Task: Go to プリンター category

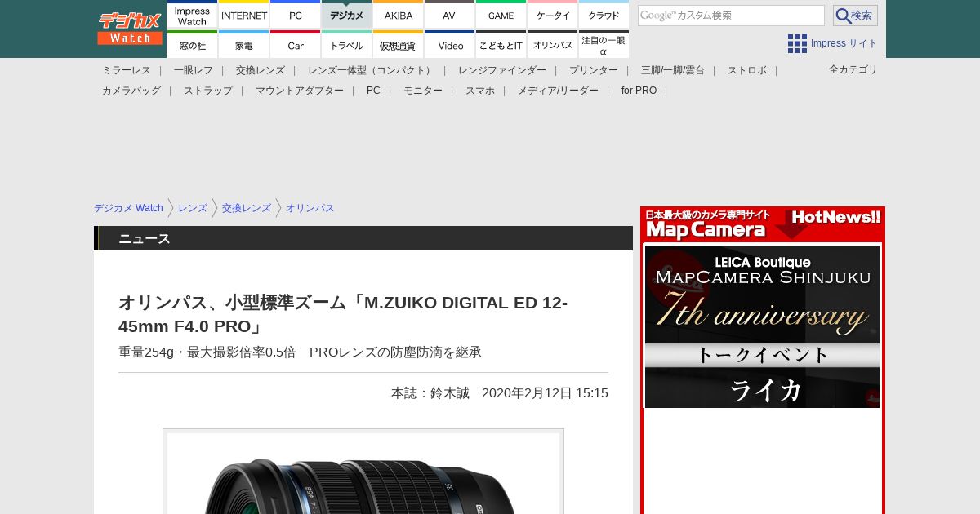Action: [594, 70]
